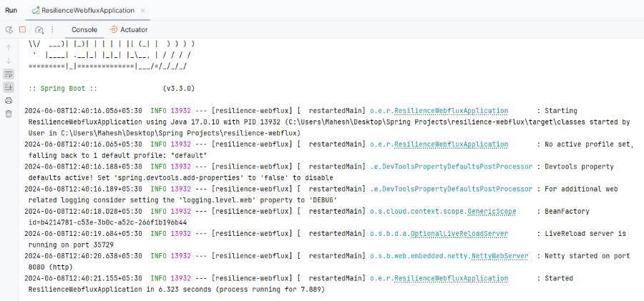Stop the running application
This screenshot has width=644, height=301.
[22, 29]
